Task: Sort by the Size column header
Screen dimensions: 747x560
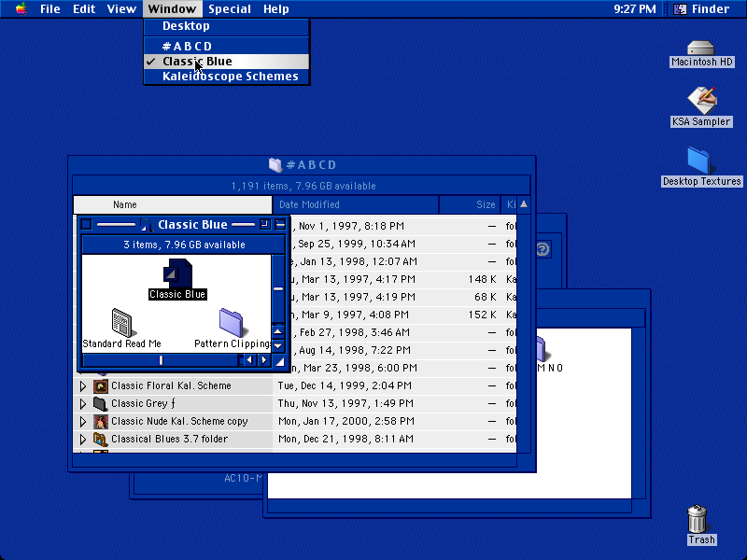Action: (x=470, y=204)
